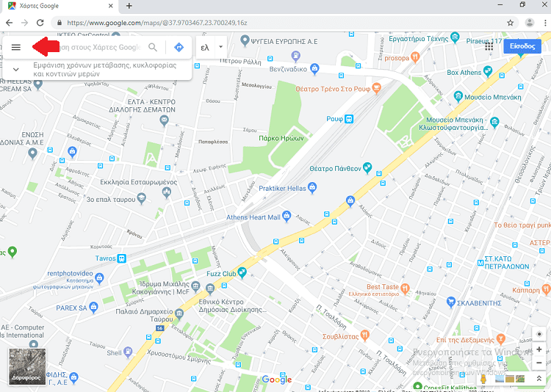Viewport: 551px width, 392px height.
Task: Open the Chrome profile avatar
Action: coord(530,23)
